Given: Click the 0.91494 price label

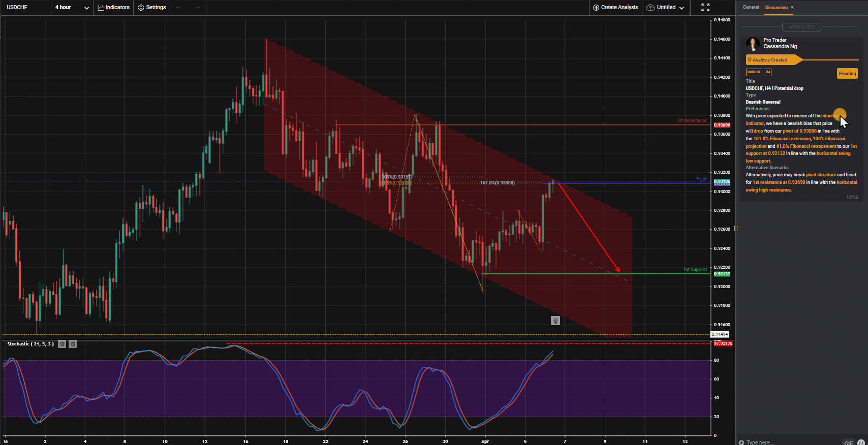Looking at the screenshot, I should pos(720,334).
